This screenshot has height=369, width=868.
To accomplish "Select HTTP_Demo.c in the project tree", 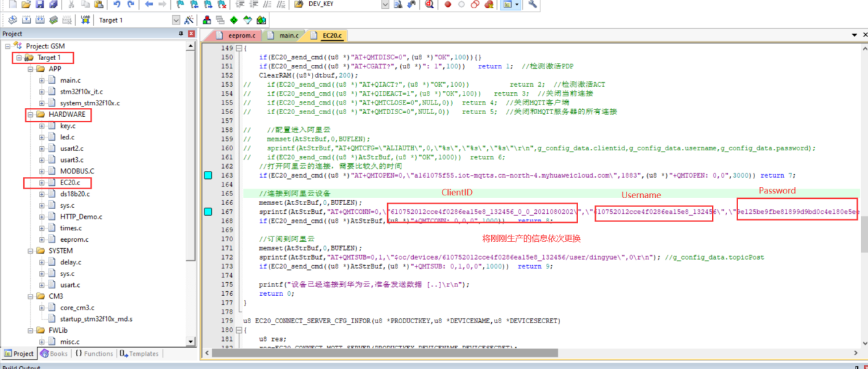I will pyautogui.click(x=81, y=217).
